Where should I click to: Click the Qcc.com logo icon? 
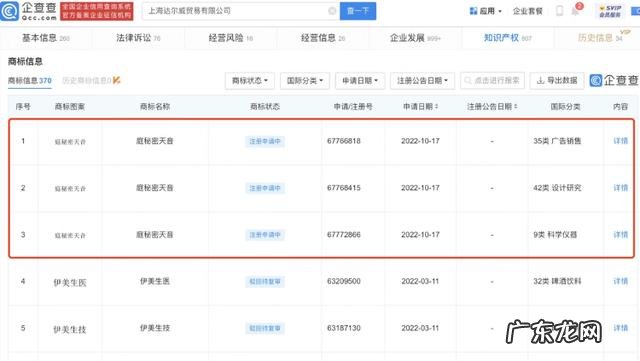click(10, 11)
